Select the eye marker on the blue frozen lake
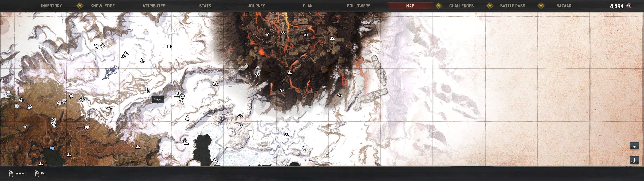The image size is (644, 181). pos(106,75)
